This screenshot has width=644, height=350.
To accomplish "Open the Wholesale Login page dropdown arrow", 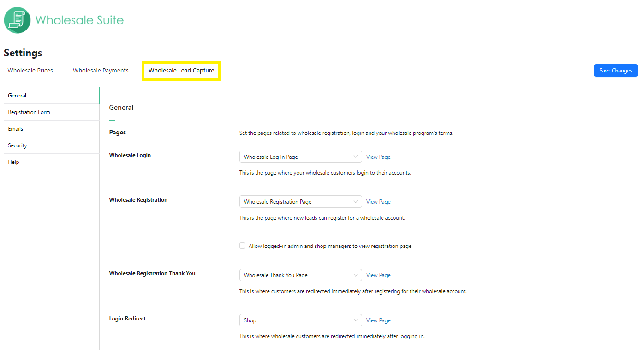I will tap(355, 157).
